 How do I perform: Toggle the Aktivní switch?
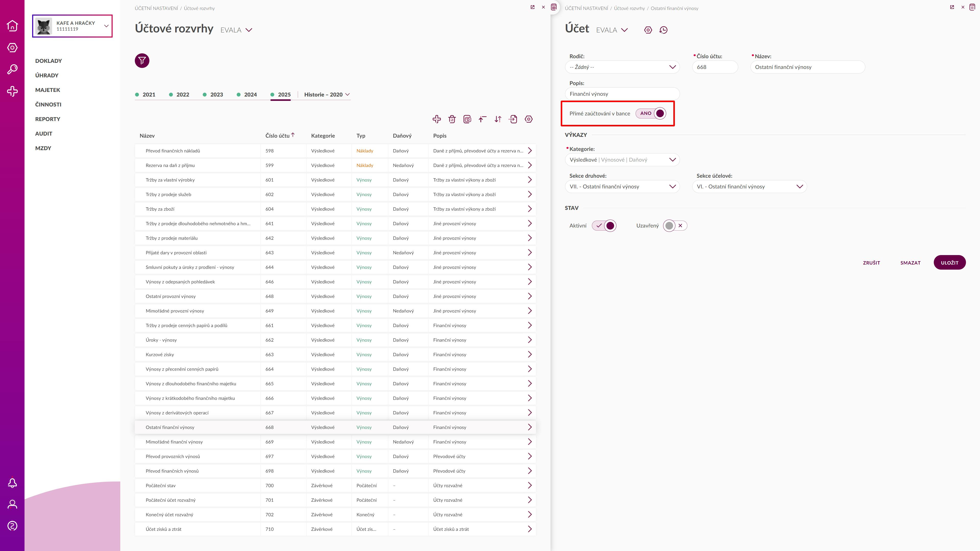(604, 226)
